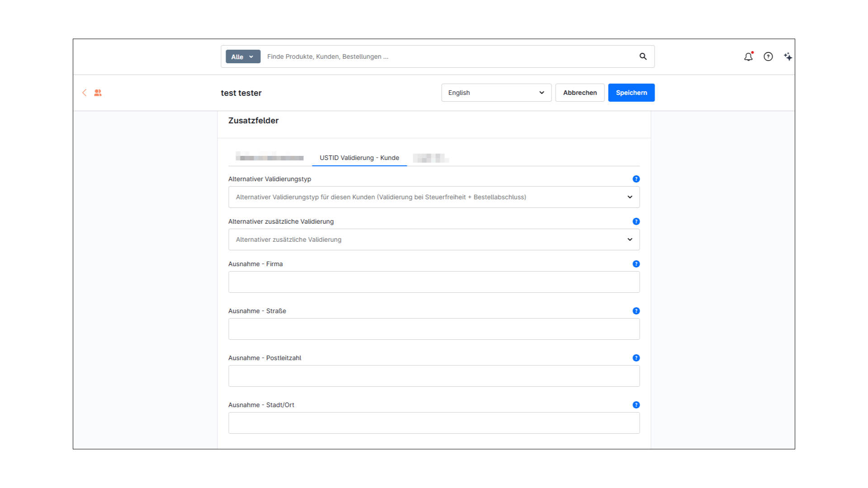
Task: Select the USTID Validierung - Kunde tab
Action: coord(359,158)
